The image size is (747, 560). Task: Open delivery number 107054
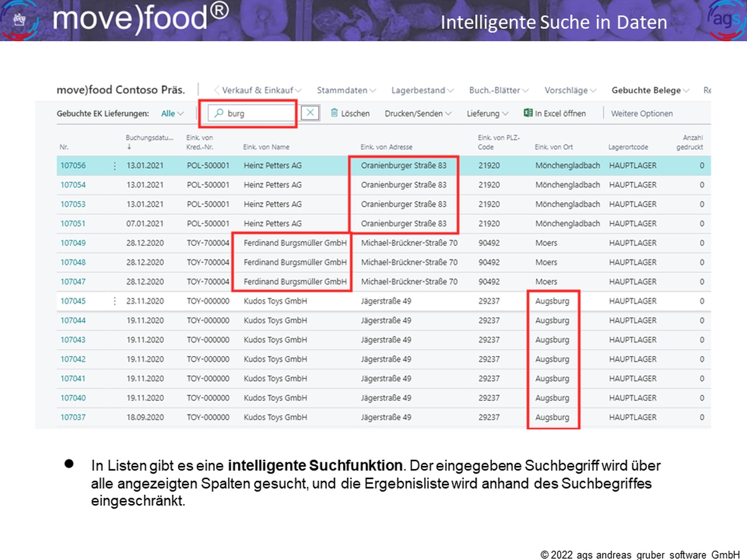pyautogui.click(x=73, y=185)
